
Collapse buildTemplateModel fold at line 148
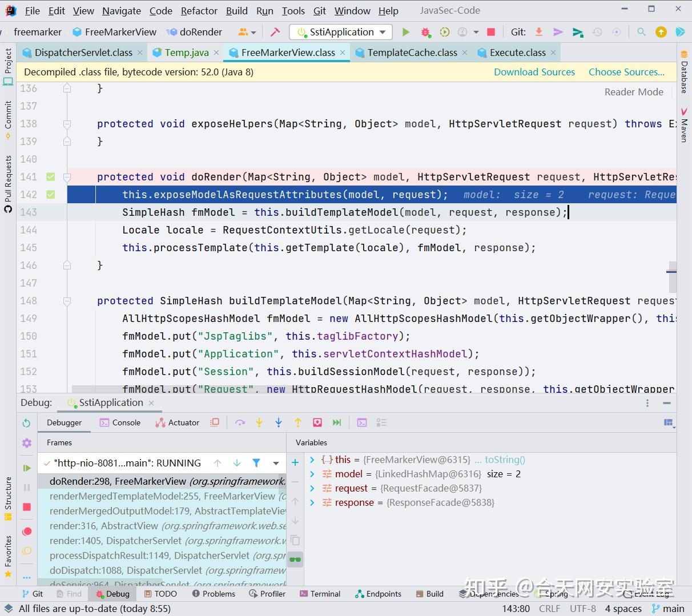point(67,301)
